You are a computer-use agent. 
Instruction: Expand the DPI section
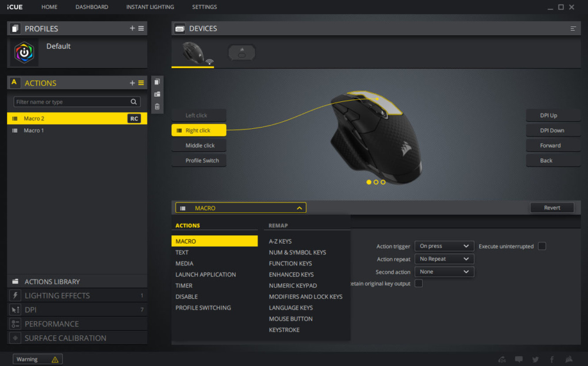coord(77,310)
